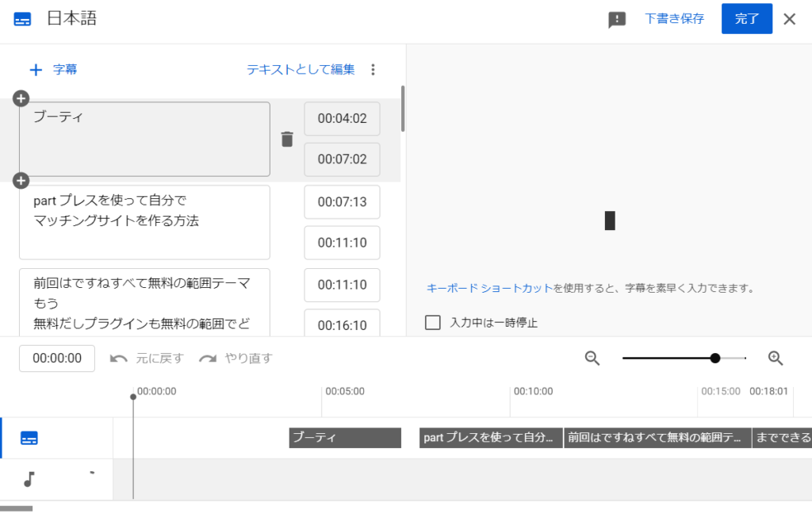
Task: Zoom out the timeline with magnifier
Action: (x=592, y=359)
